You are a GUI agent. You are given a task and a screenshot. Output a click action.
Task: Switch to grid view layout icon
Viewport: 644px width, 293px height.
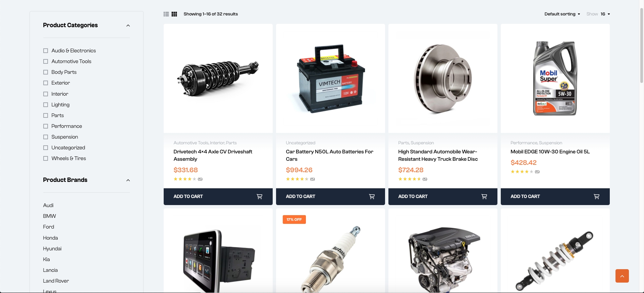(x=174, y=14)
